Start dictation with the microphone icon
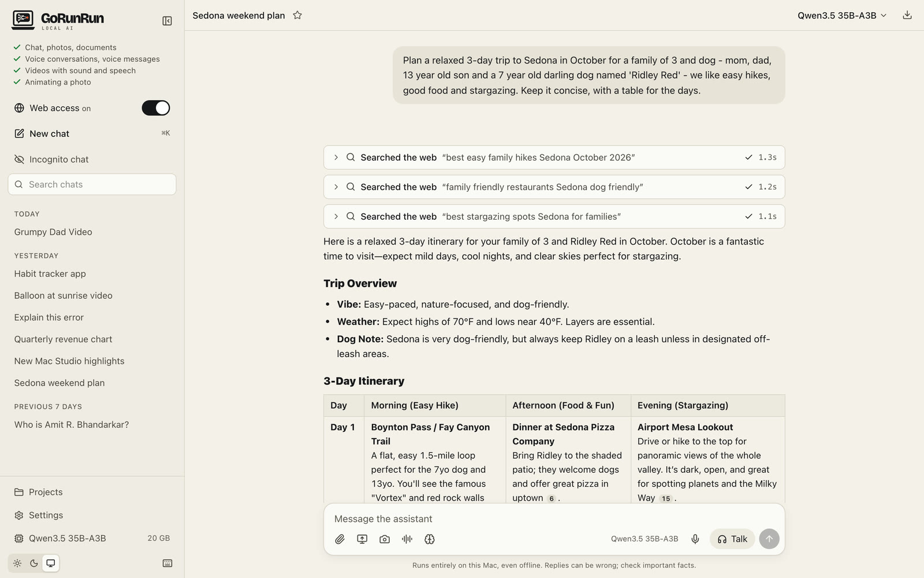This screenshot has width=924, height=578. pyautogui.click(x=695, y=539)
